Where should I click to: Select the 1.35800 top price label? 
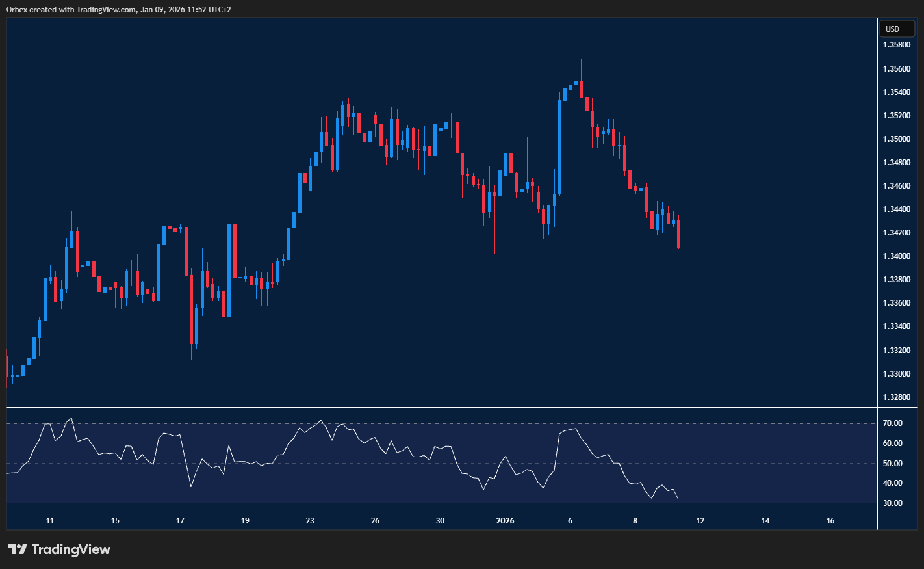(x=896, y=45)
